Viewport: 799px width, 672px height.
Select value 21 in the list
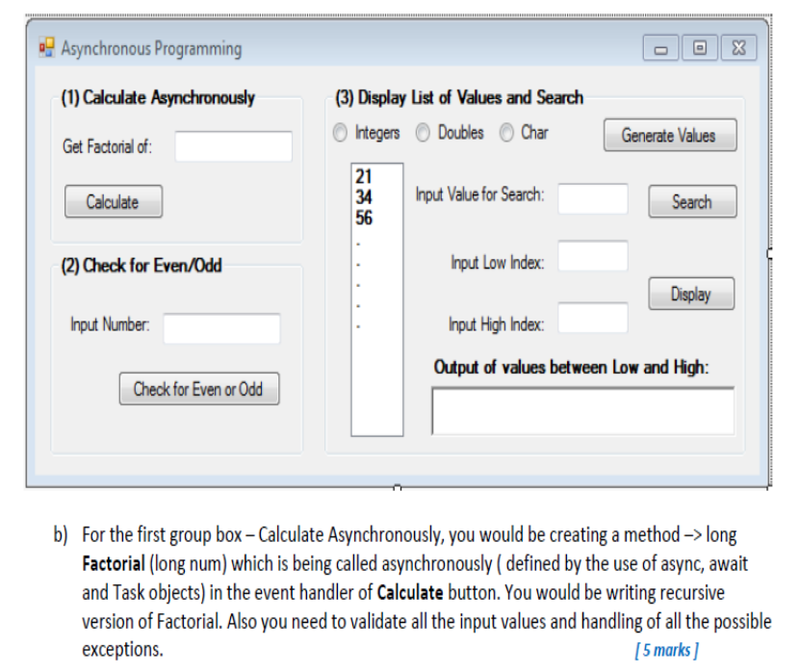(x=362, y=178)
